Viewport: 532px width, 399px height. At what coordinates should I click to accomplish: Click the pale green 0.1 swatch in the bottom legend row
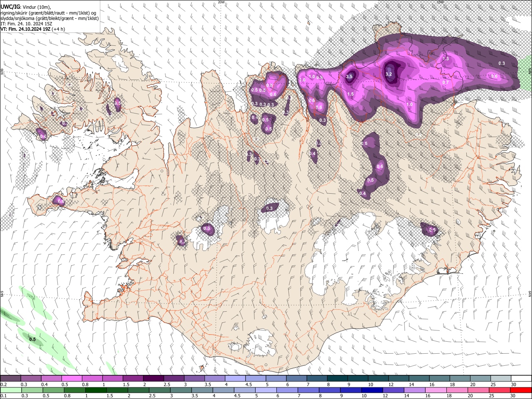tap(11, 390)
